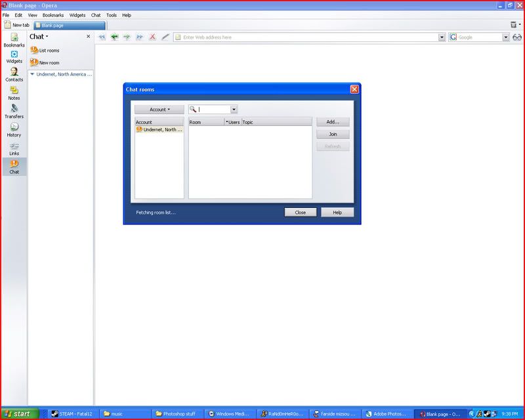Show the Contacts panel
Image resolution: width=525 pixels, height=420 pixels.
[14, 74]
